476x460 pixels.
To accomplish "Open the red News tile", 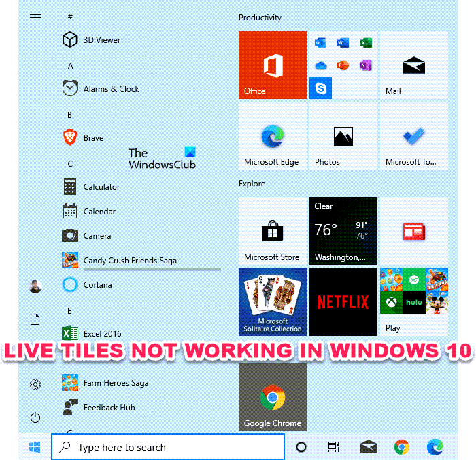I will [x=414, y=231].
